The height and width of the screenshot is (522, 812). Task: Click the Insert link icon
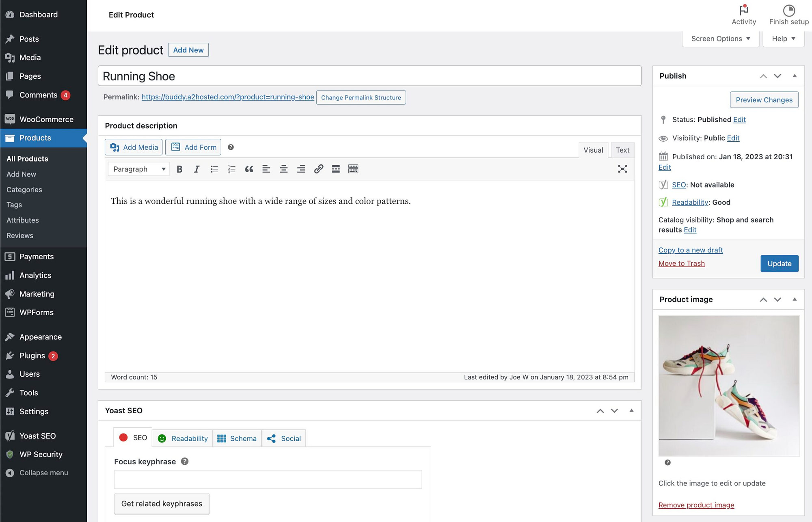(318, 169)
